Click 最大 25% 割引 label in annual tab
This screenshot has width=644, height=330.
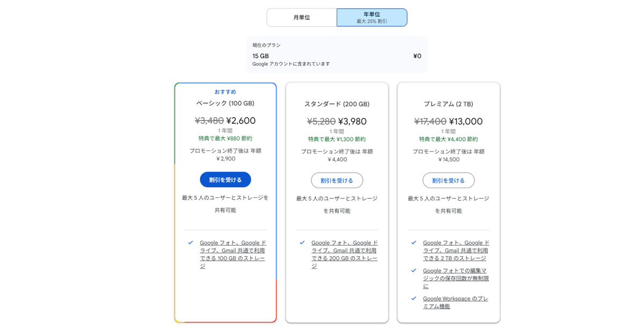[x=372, y=21]
